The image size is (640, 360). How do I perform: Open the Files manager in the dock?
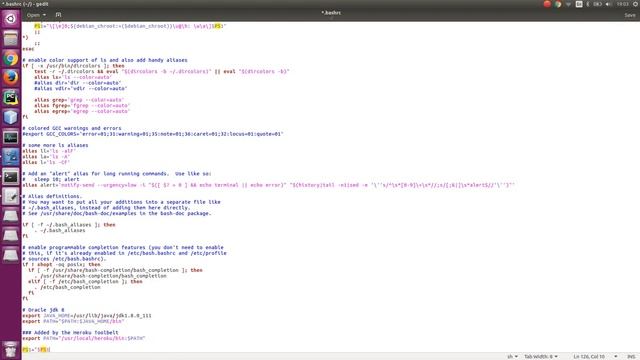click(x=11, y=39)
